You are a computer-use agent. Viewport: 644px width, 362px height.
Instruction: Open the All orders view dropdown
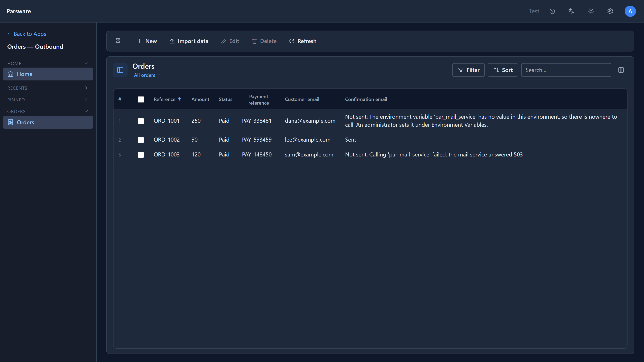tap(147, 75)
